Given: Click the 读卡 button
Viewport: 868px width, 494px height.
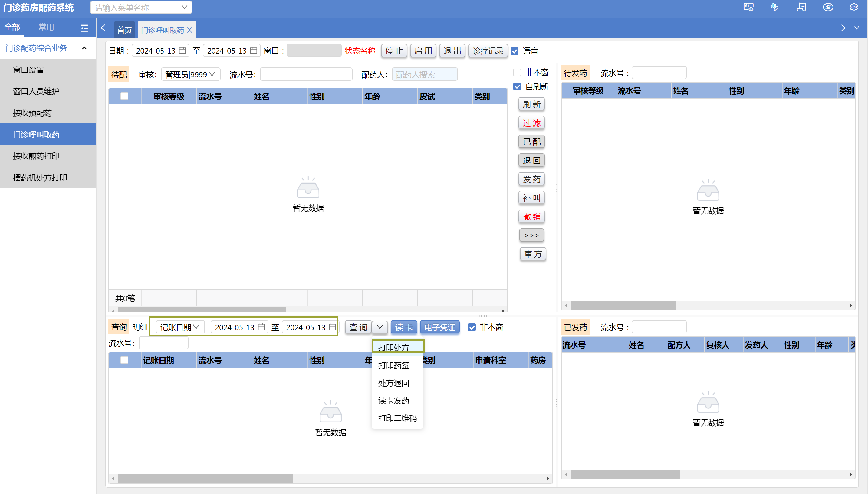Looking at the screenshot, I should 403,327.
